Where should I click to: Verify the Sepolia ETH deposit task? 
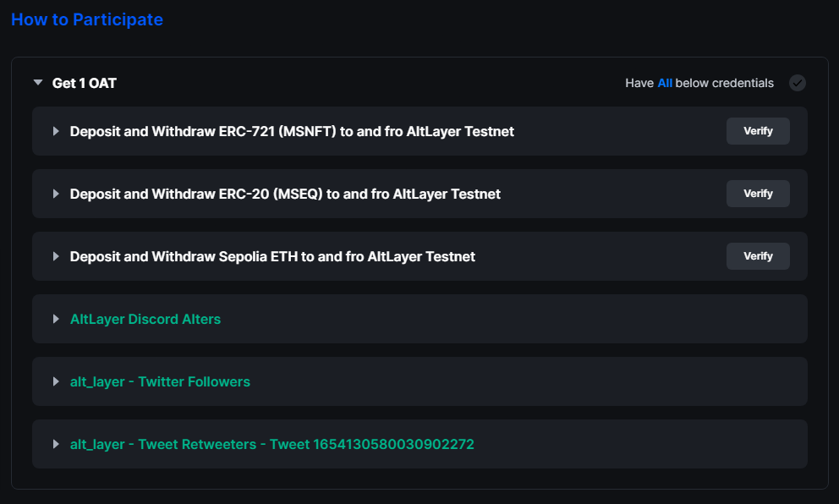click(758, 256)
